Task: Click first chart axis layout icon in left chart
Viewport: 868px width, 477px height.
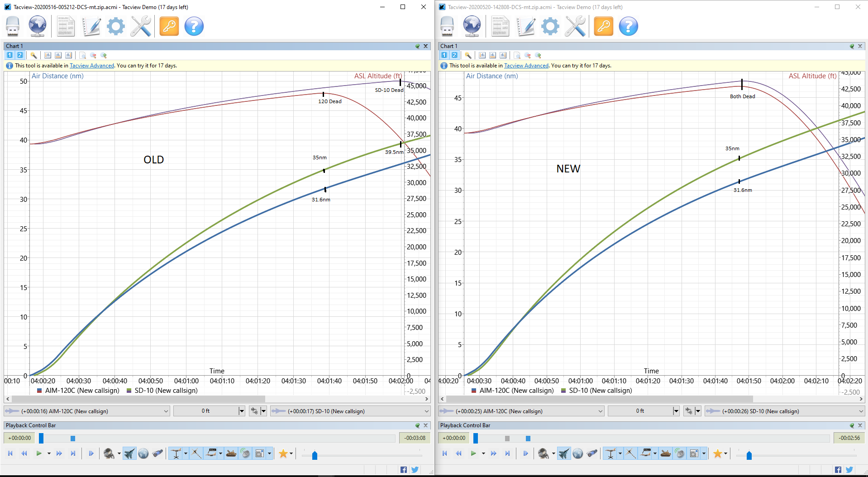Action: pyautogui.click(x=48, y=55)
